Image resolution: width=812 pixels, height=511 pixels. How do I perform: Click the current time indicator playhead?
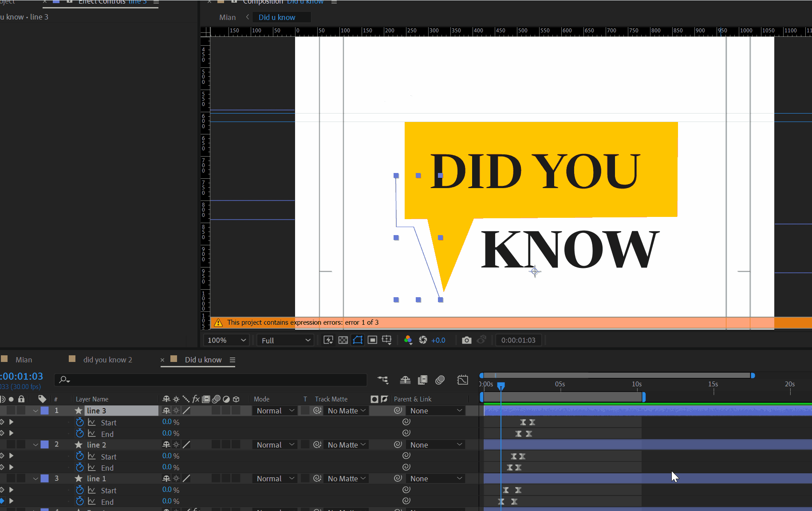(501, 386)
